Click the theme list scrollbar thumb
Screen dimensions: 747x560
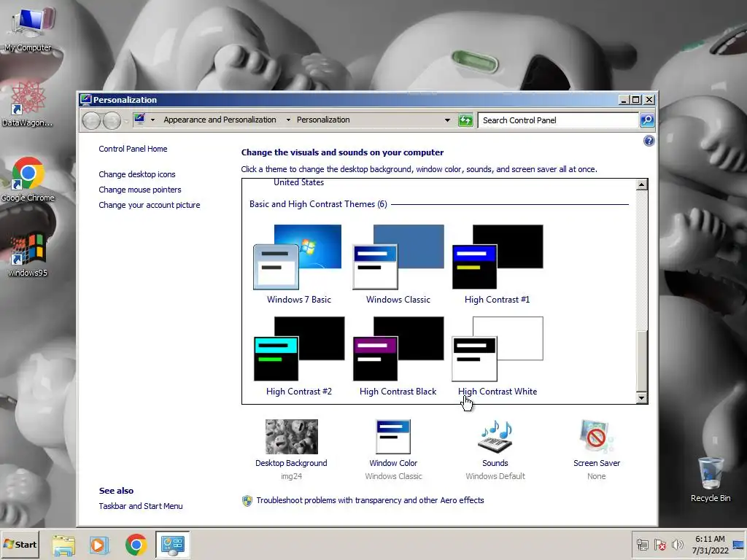[x=642, y=361]
